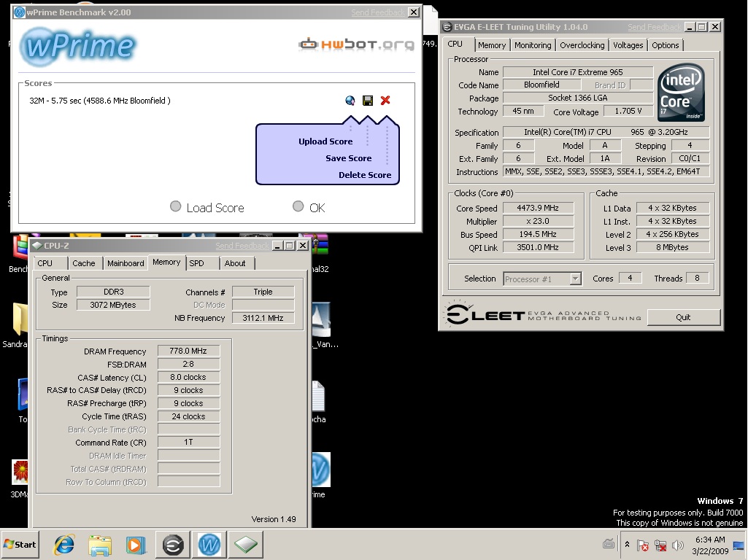Select the 32M - 5.75 sec score entry
Image resolution: width=748 pixels, height=560 pixels.
tap(100, 101)
